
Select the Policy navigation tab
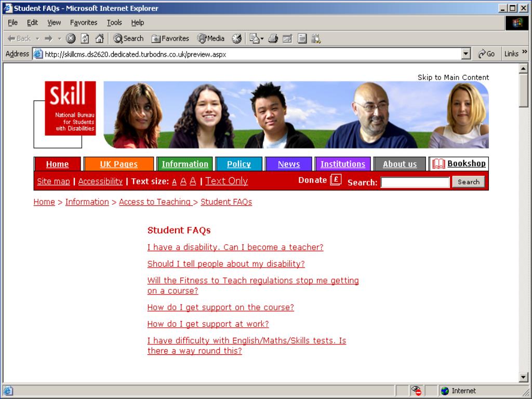(x=239, y=164)
